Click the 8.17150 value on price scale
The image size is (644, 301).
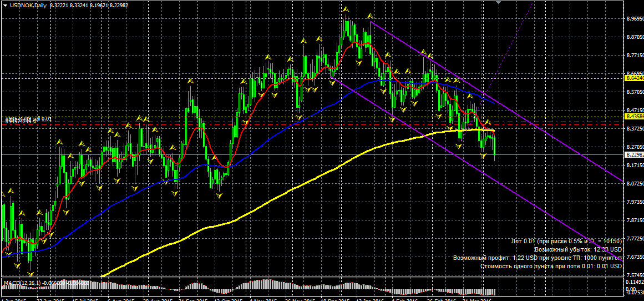point(635,165)
